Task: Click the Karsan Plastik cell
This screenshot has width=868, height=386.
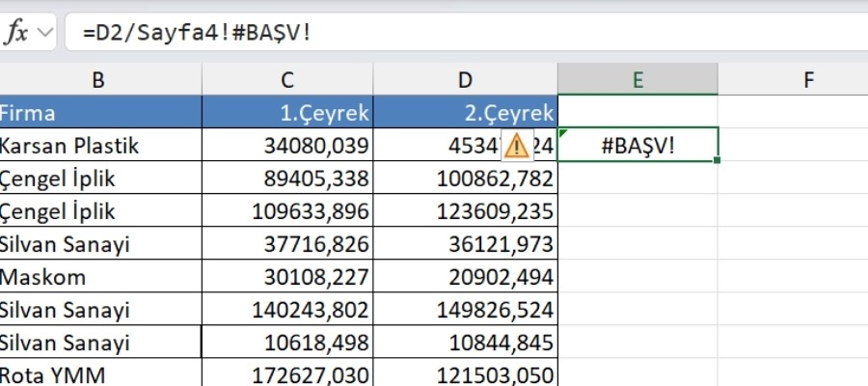Action: [x=100, y=146]
